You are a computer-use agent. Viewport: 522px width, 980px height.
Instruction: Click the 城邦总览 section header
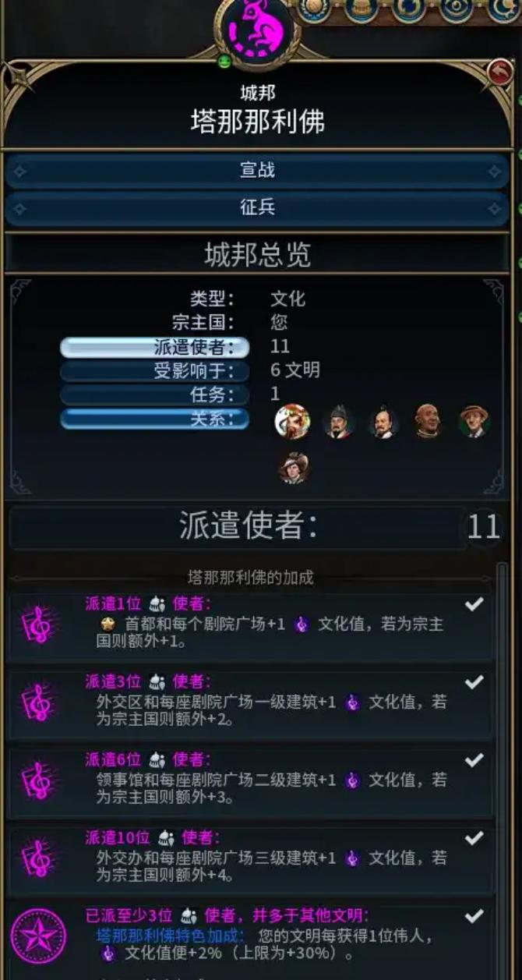pos(257,254)
